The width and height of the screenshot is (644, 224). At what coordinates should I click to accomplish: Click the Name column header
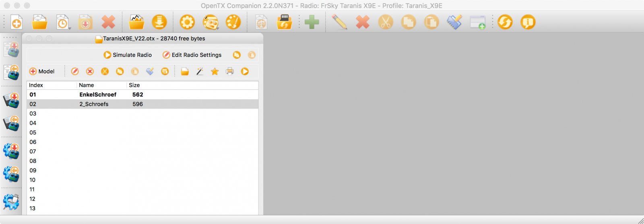(101, 85)
